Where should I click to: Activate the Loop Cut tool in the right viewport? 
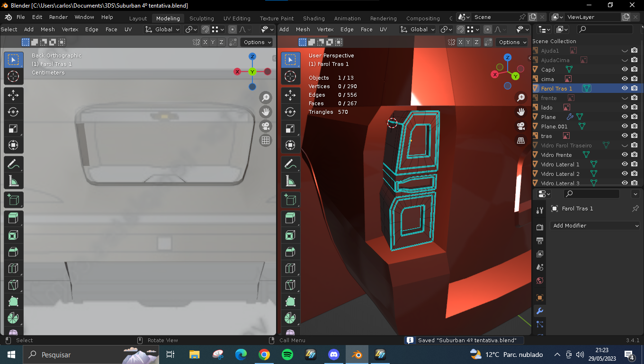pyautogui.click(x=290, y=268)
